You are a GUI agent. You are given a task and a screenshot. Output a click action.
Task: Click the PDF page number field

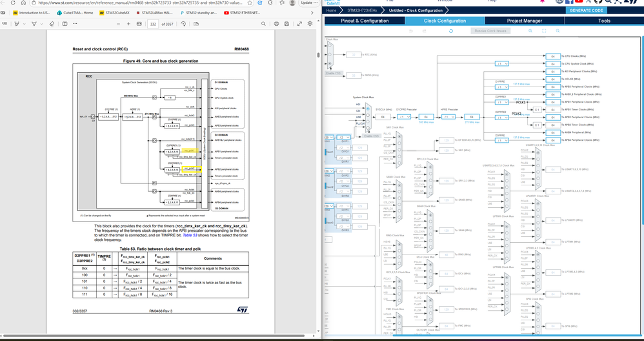coord(153,24)
